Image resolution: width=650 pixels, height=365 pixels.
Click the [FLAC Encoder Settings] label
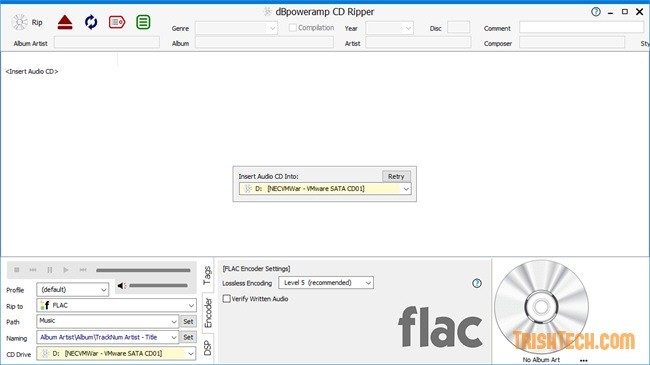256,269
